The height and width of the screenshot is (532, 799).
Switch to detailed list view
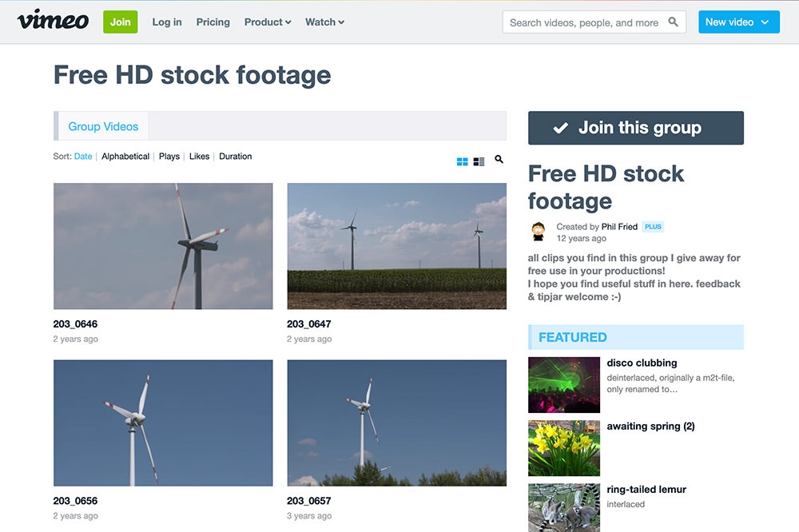coord(479,161)
